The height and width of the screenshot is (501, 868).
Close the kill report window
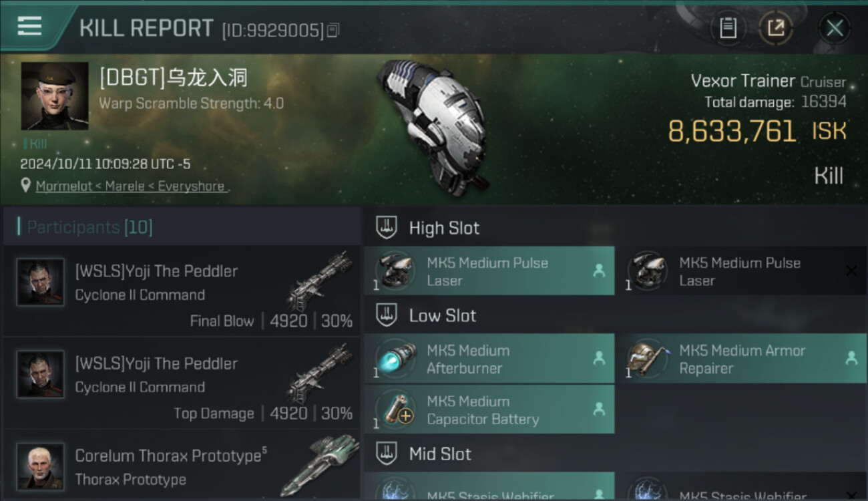(x=835, y=29)
